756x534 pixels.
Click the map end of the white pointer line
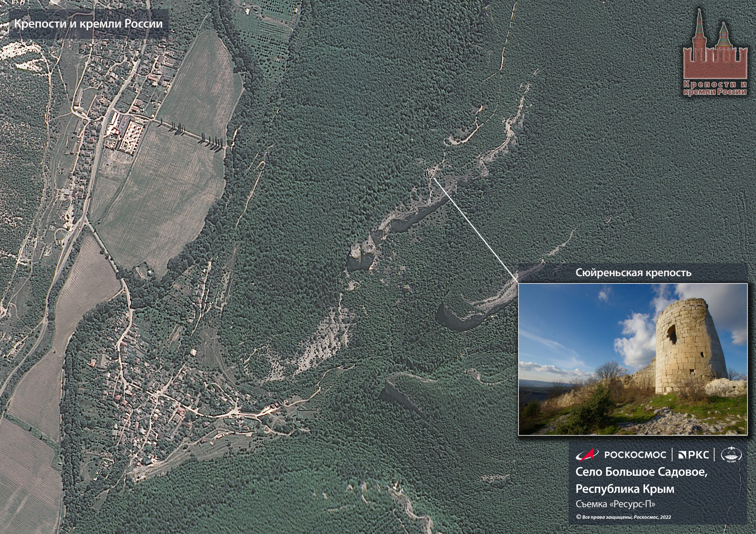[434, 179]
